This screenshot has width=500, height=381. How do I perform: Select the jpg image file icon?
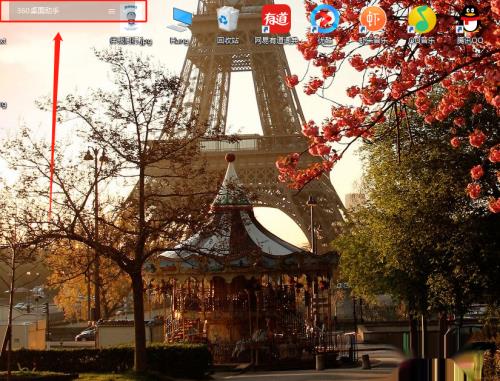131,18
